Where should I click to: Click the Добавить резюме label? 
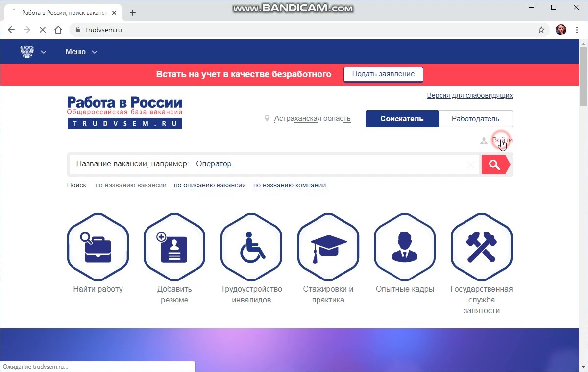(x=174, y=295)
